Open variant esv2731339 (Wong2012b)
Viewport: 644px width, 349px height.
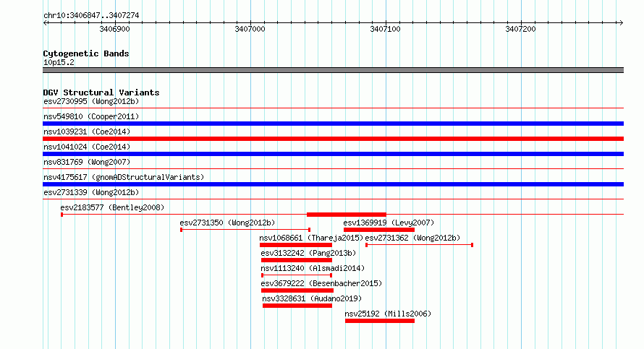(x=91, y=192)
